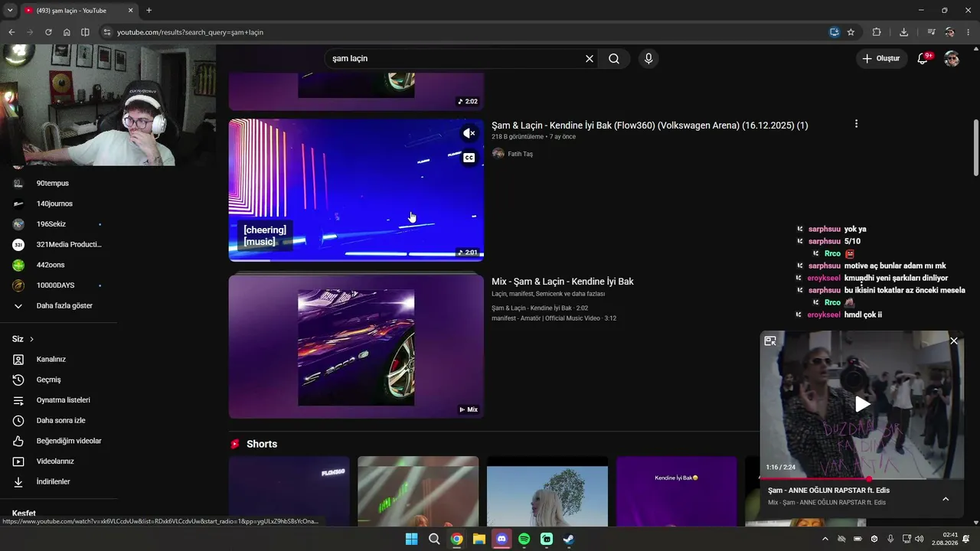The width and height of the screenshot is (980, 551).
Task: Click the youtube.com address bar URL
Action: click(x=190, y=32)
